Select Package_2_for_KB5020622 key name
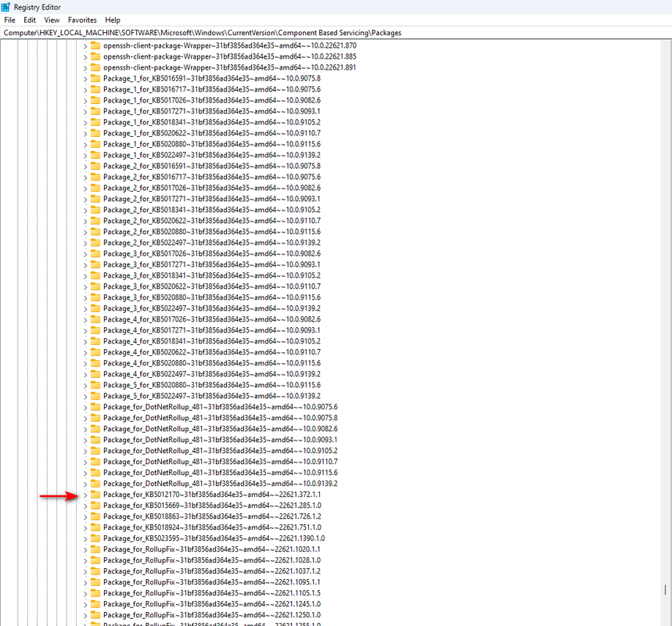 pos(212,221)
